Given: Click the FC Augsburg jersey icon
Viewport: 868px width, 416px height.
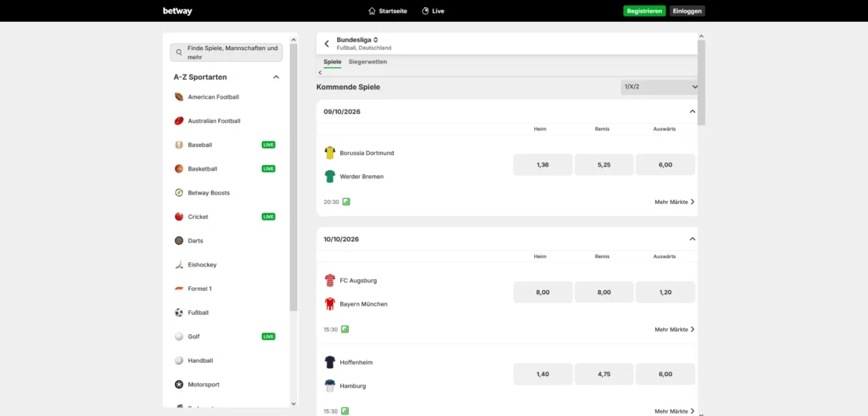Looking at the screenshot, I should point(330,281).
